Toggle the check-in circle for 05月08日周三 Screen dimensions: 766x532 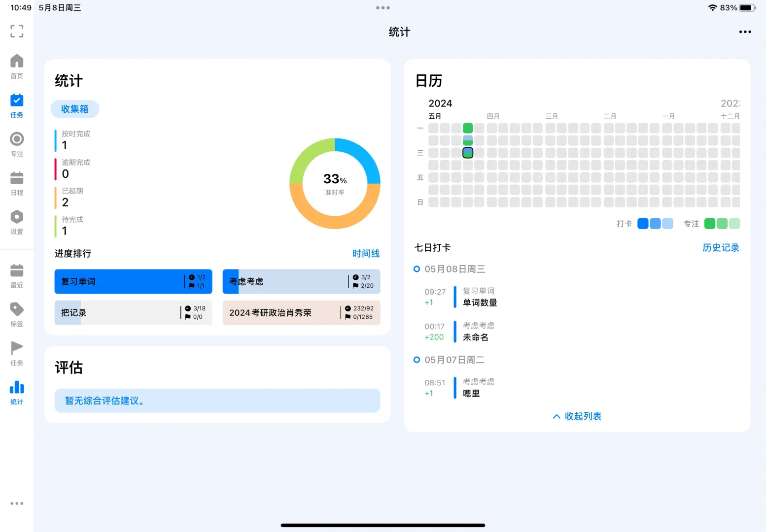(x=417, y=269)
